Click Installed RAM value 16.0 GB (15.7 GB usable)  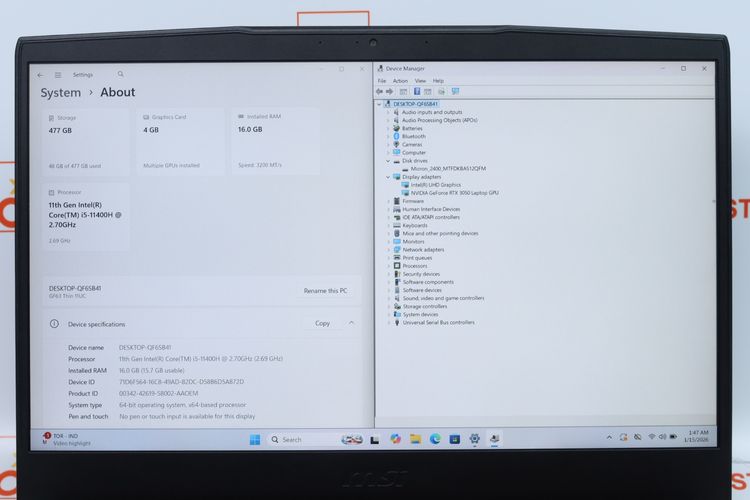(x=152, y=370)
